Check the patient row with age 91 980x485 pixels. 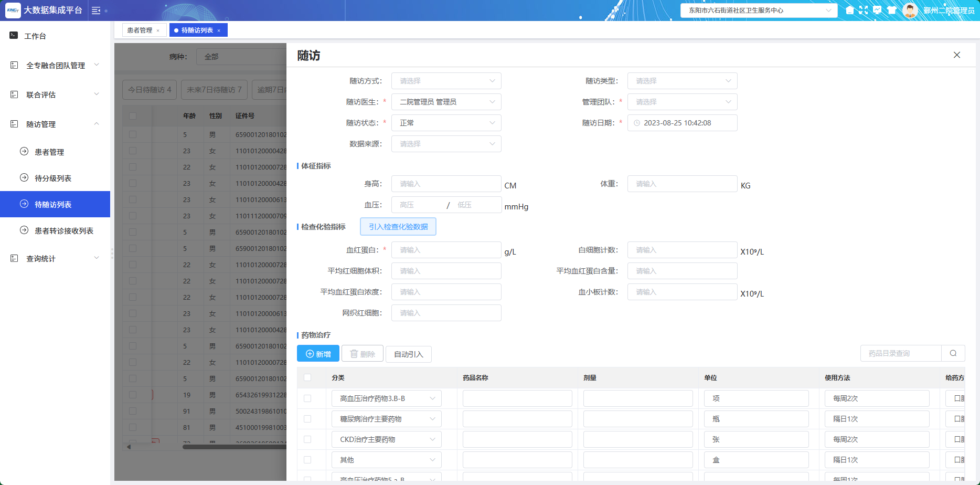[133, 411]
